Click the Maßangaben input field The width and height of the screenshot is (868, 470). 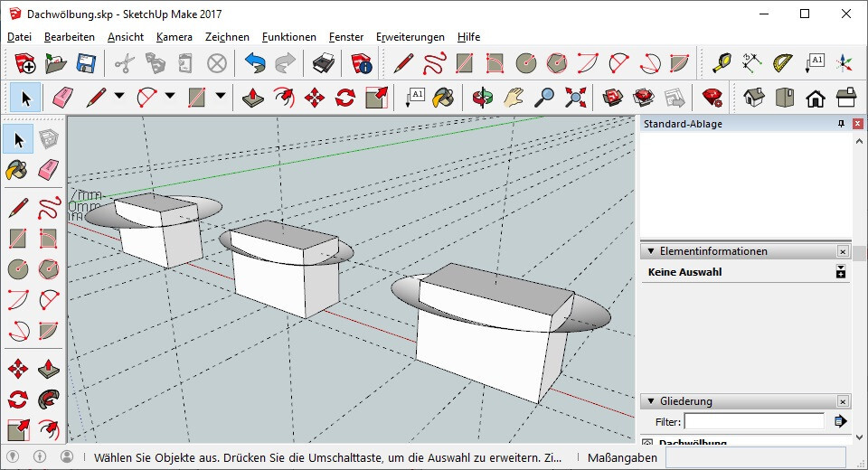pos(756,458)
